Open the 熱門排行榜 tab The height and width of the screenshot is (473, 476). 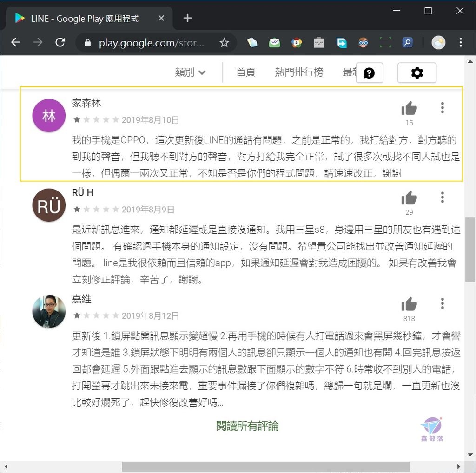point(299,72)
